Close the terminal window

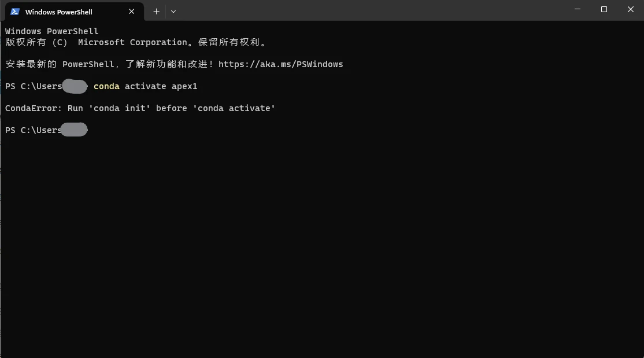click(631, 9)
